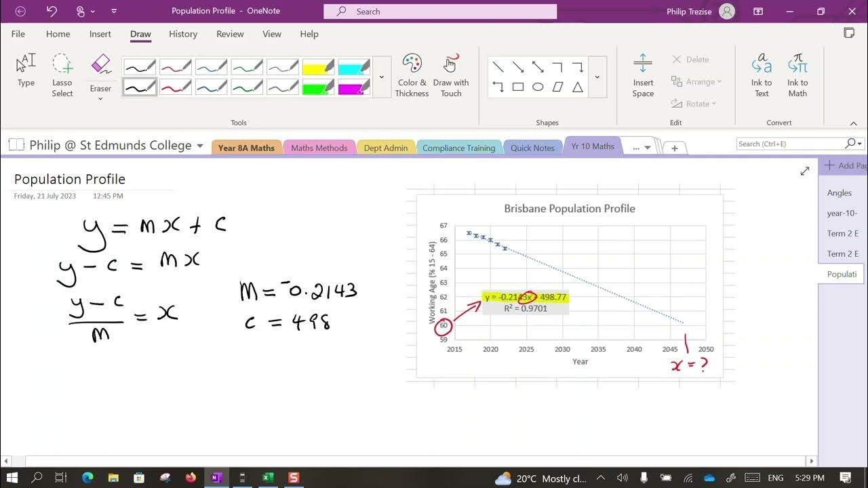Select cyan highlighter
This screenshot has width=868, height=488.
point(355,67)
